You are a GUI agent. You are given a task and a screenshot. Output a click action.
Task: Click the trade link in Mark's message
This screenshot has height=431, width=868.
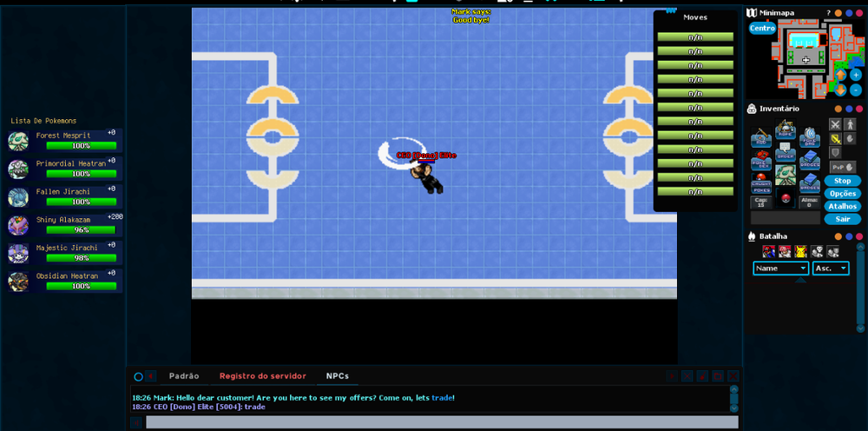441,398
